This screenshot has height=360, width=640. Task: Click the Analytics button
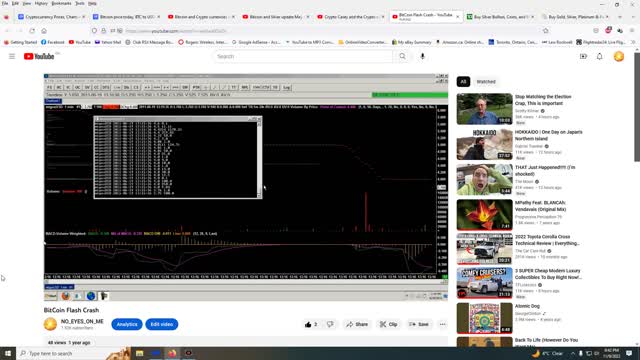(x=127, y=324)
